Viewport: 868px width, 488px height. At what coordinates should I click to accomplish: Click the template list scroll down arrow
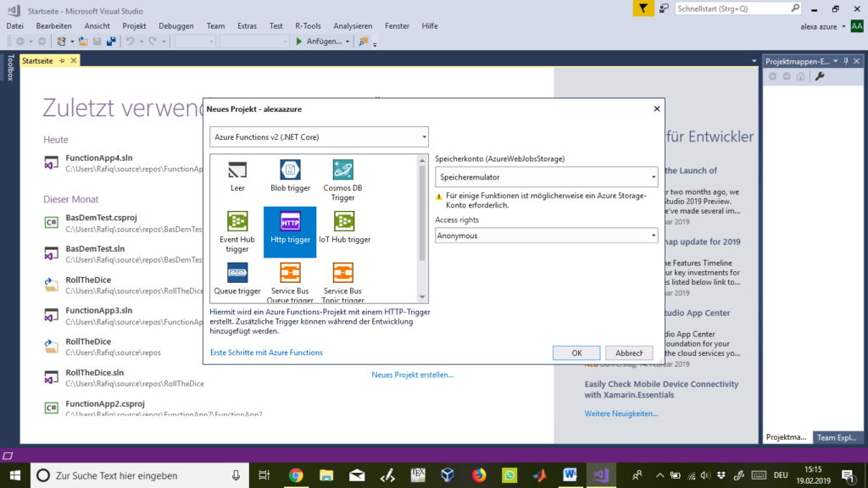[x=422, y=297]
